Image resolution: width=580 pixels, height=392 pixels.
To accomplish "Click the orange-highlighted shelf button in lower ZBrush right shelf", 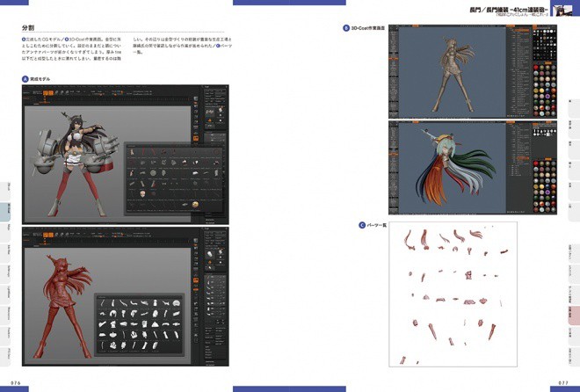I will [196, 280].
